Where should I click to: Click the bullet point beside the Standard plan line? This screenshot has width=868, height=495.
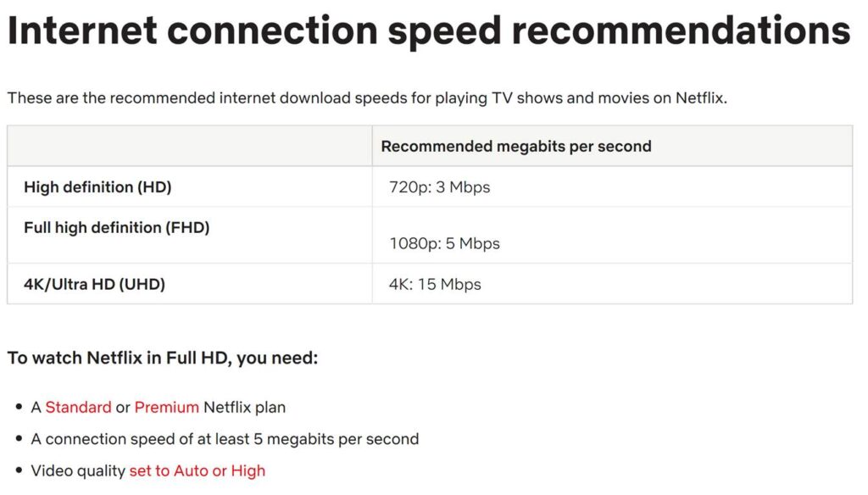[19, 408]
